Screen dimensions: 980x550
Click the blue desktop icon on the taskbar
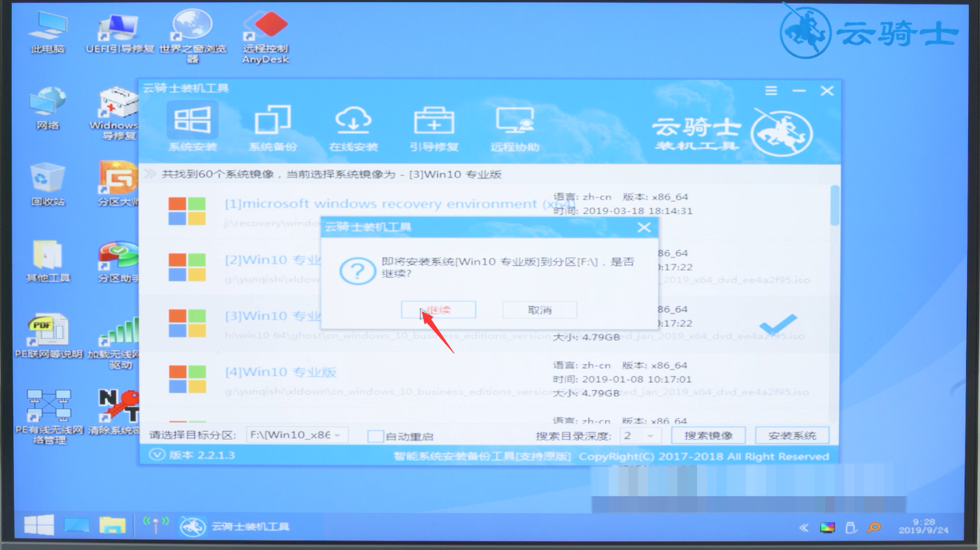point(76,525)
